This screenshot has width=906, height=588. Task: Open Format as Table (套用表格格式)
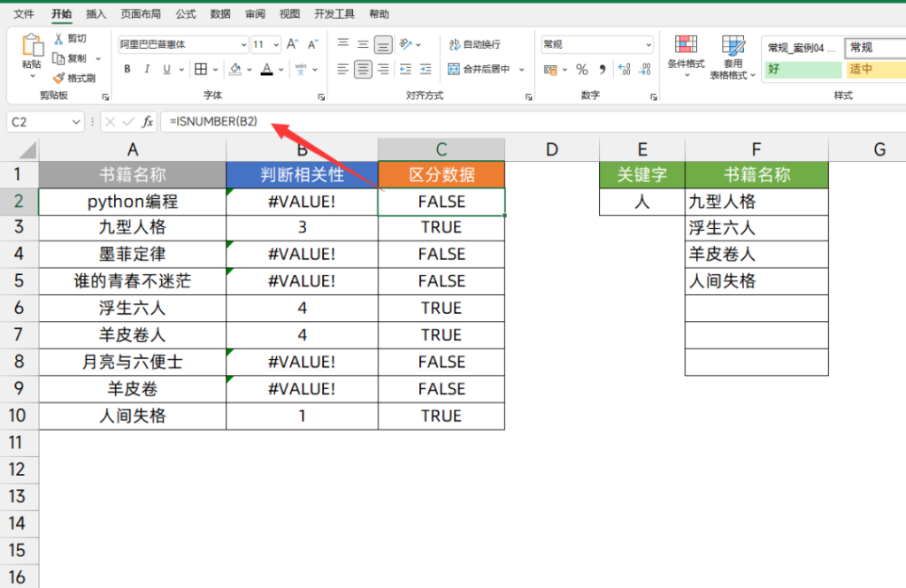tap(732, 57)
